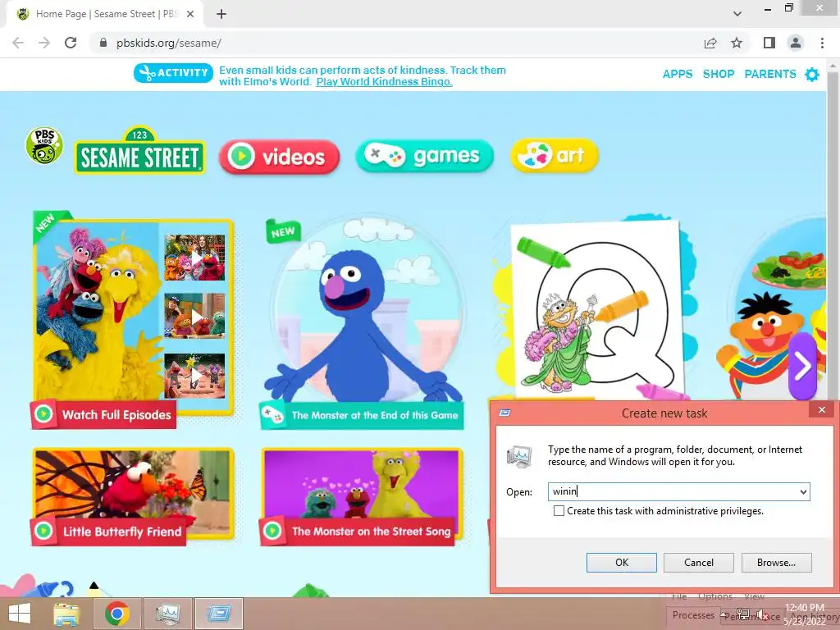Go to SHOP link
Screen dimensions: 840x630
point(719,74)
